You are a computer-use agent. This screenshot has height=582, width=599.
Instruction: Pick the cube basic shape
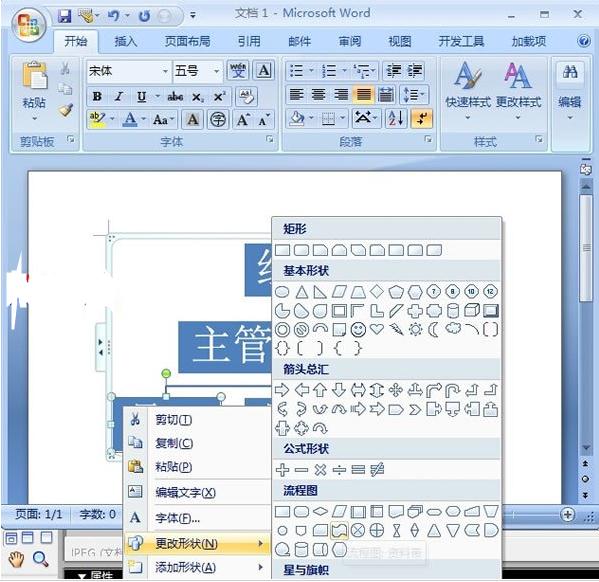[x=472, y=310]
